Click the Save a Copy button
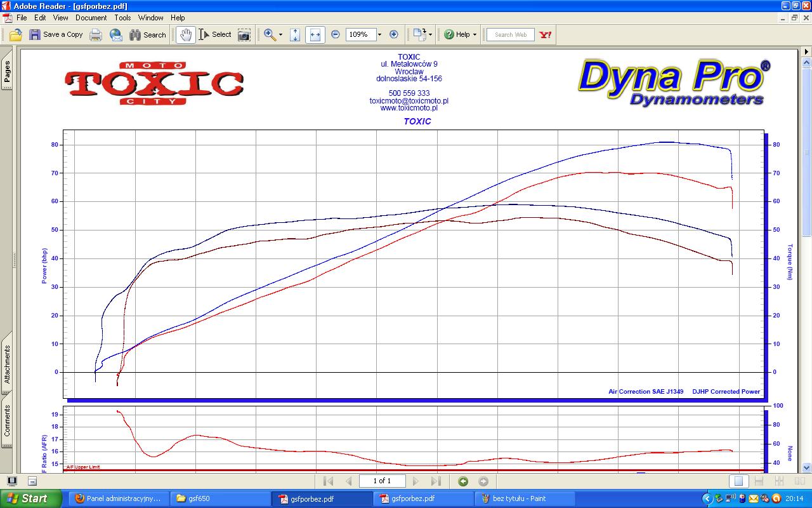 56,35
